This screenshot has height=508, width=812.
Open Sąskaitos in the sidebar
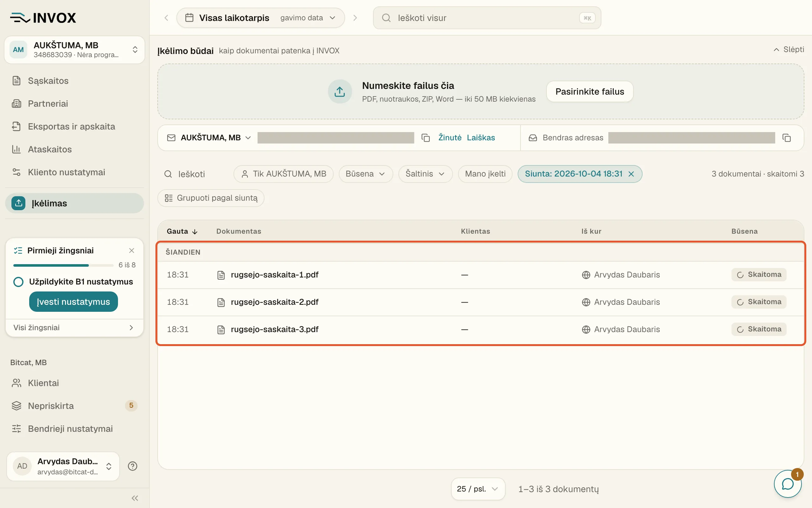[75, 81]
